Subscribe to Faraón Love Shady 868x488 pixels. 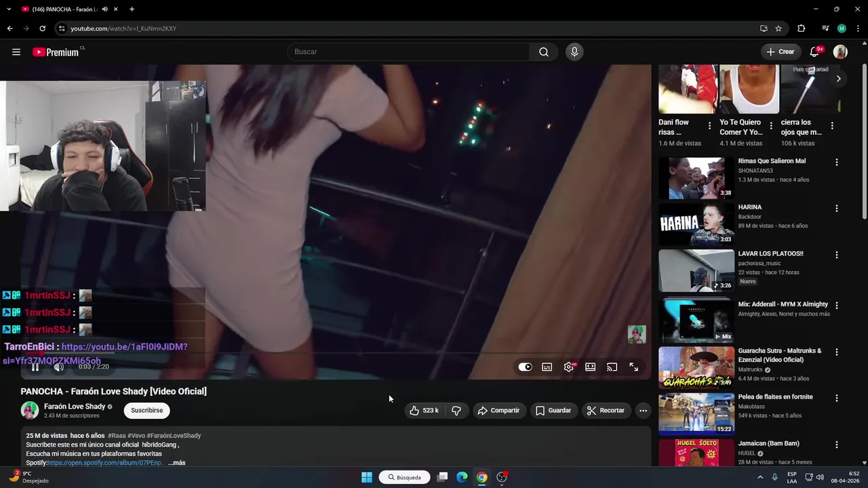pyautogui.click(x=146, y=411)
